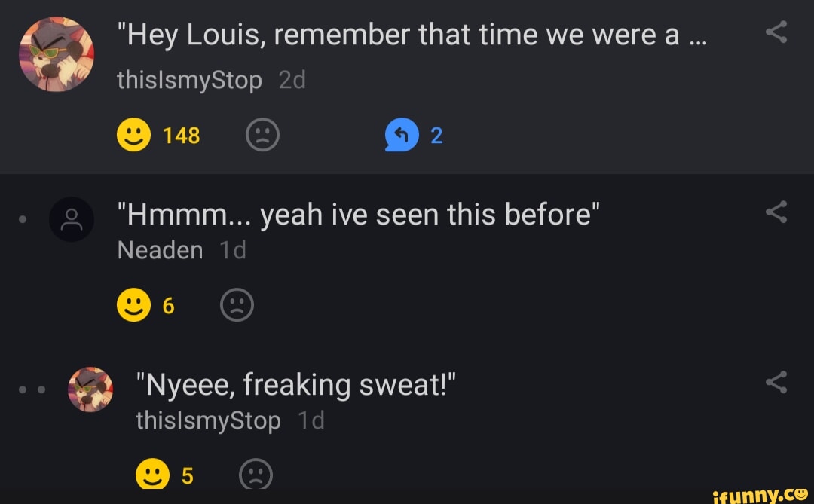Share the "Hey Louis" top comment

pos(776,32)
